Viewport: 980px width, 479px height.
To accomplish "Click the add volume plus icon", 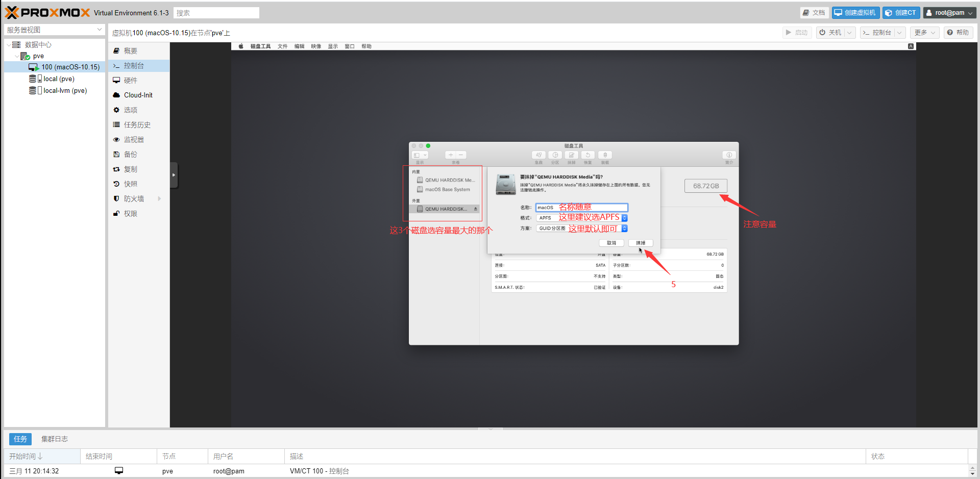I will point(451,155).
